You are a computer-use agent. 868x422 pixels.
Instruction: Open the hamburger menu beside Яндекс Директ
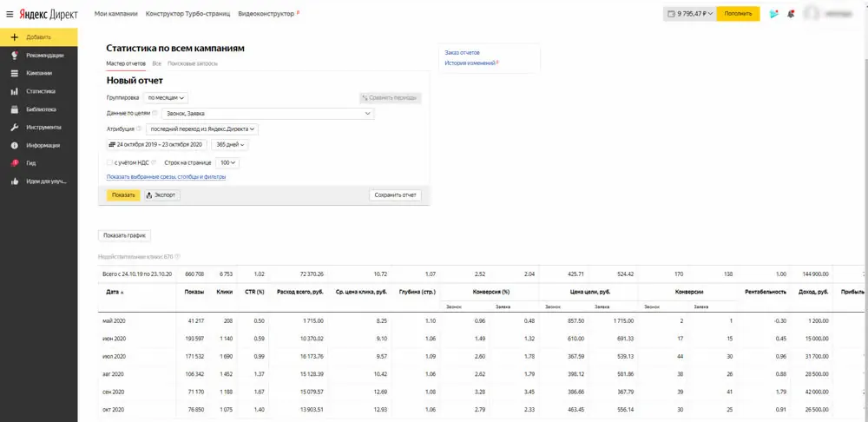click(x=10, y=14)
